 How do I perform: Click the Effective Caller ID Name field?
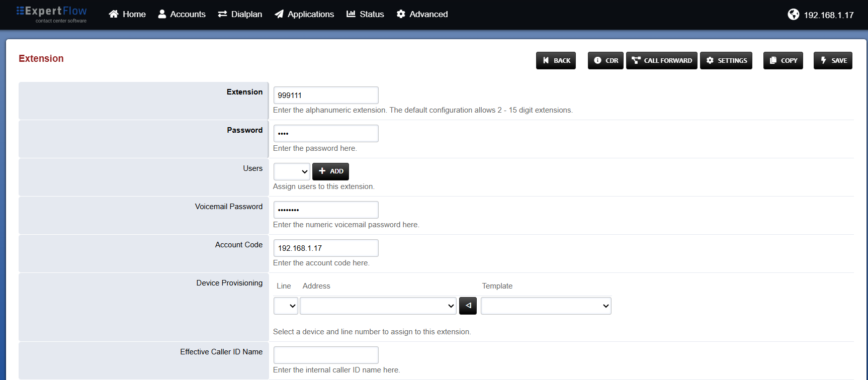(326, 355)
